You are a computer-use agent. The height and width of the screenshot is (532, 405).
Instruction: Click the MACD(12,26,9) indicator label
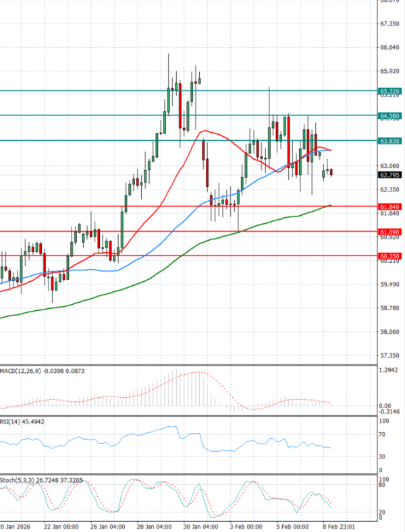[x=32, y=372]
